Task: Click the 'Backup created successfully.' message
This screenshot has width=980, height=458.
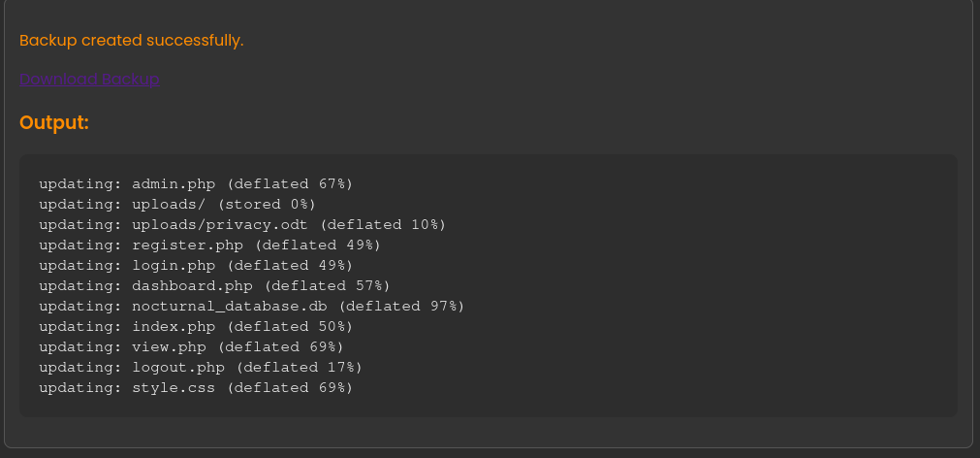Action: coord(131,41)
